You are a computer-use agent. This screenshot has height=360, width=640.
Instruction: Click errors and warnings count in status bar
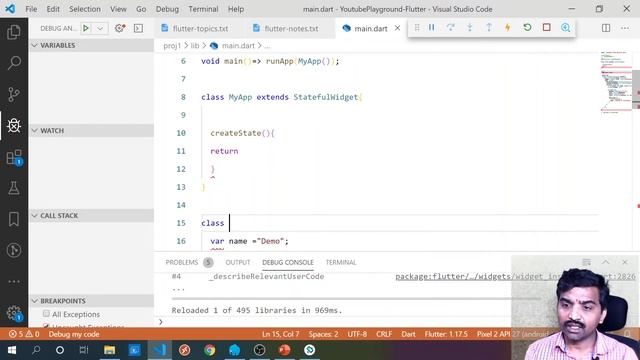pyautogui.click(x=24, y=334)
